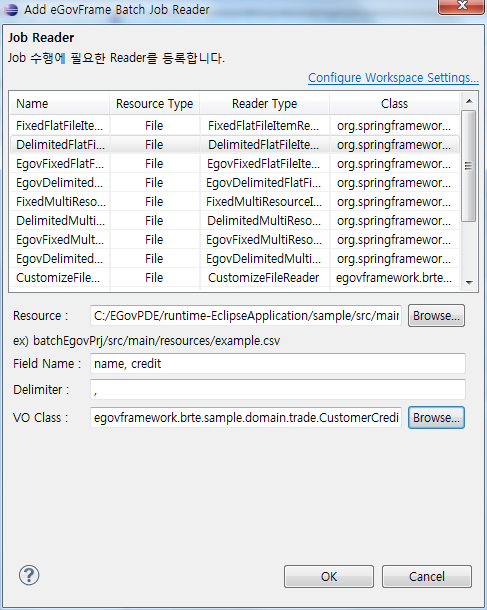Click egovframework.brte... class cell

point(394,278)
